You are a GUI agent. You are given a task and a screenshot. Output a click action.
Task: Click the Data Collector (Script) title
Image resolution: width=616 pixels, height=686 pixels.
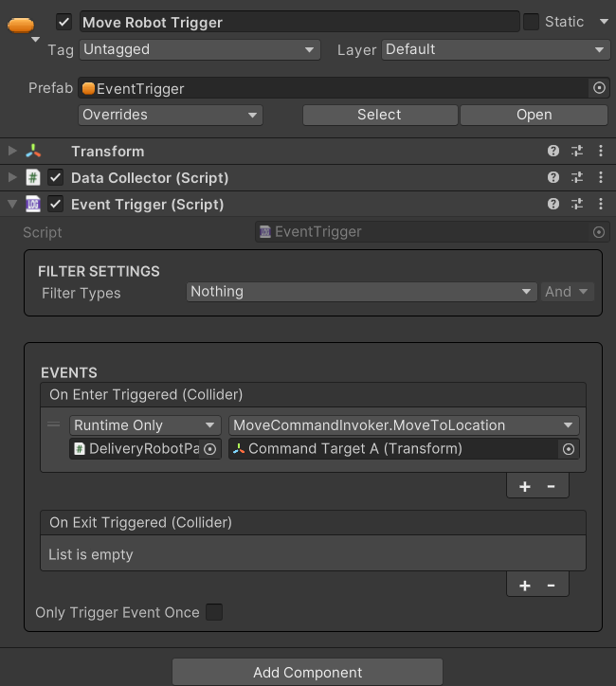(x=150, y=178)
